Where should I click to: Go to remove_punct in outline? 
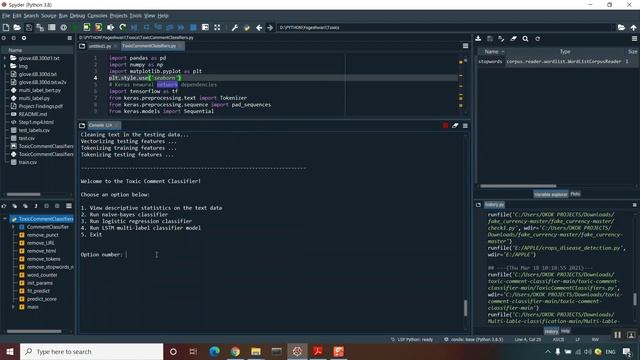[42, 235]
